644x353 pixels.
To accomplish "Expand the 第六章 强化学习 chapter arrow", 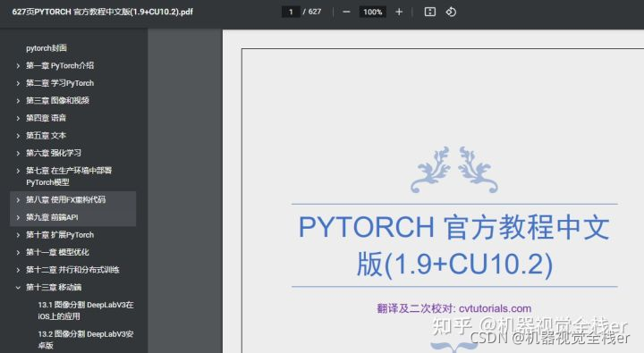I will coord(18,153).
